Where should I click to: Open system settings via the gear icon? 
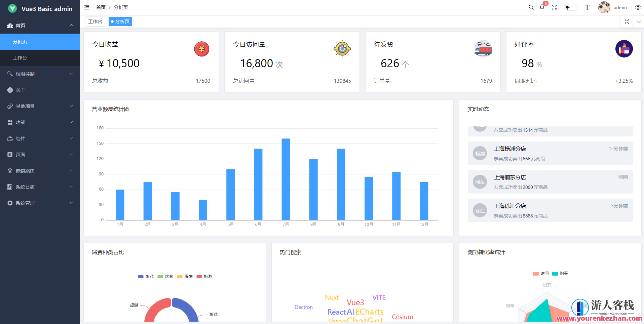[x=638, y=7]
